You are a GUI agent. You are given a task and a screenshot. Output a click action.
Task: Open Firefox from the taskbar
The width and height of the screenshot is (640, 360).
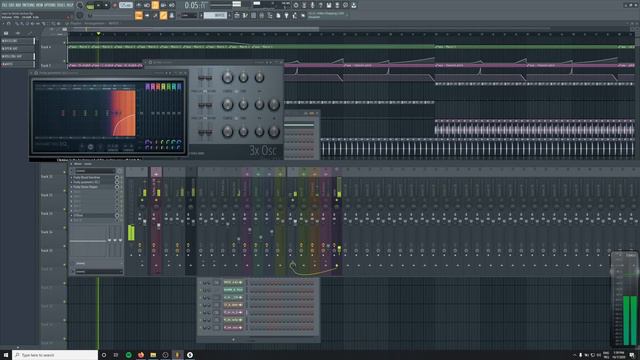coord(141,355)
